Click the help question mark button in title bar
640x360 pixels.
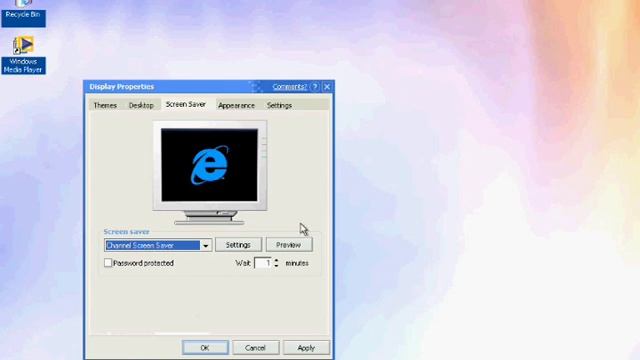pyautogui.click(x=315, y=87)
